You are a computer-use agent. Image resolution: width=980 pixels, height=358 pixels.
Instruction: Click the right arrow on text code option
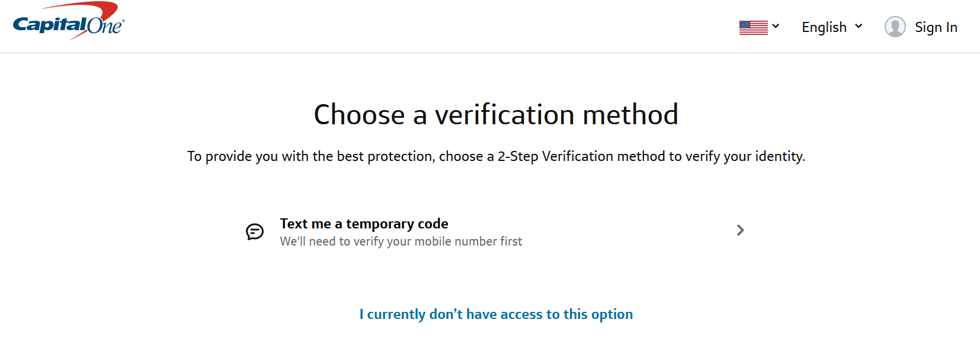[740, 230]
